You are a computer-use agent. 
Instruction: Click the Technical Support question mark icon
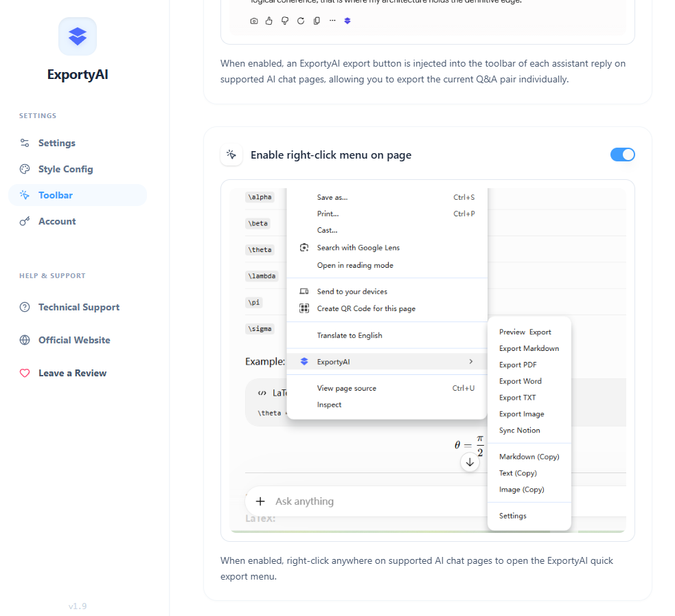(x=25, y=307)
